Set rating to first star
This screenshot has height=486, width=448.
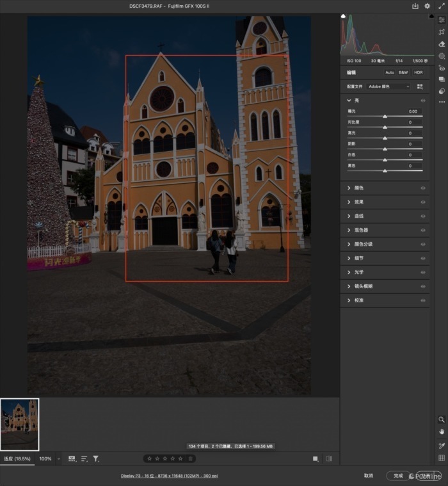tap(149, 458)
